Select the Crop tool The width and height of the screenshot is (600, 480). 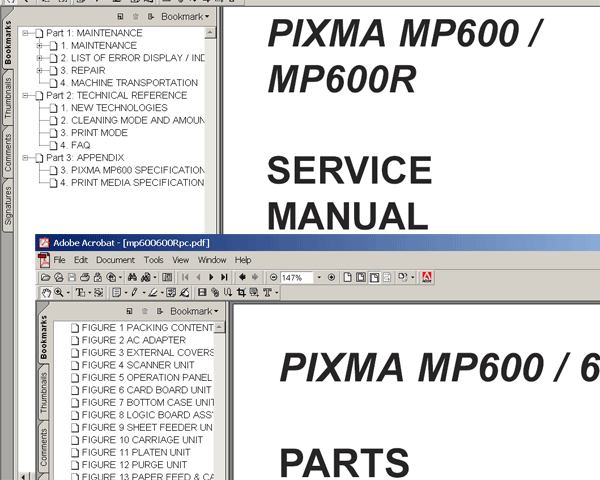click(241, 293)
